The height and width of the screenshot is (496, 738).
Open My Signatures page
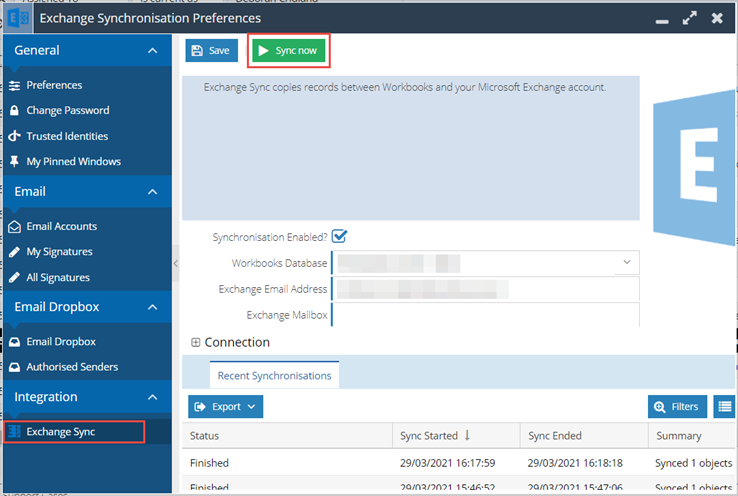coord(59,252)
